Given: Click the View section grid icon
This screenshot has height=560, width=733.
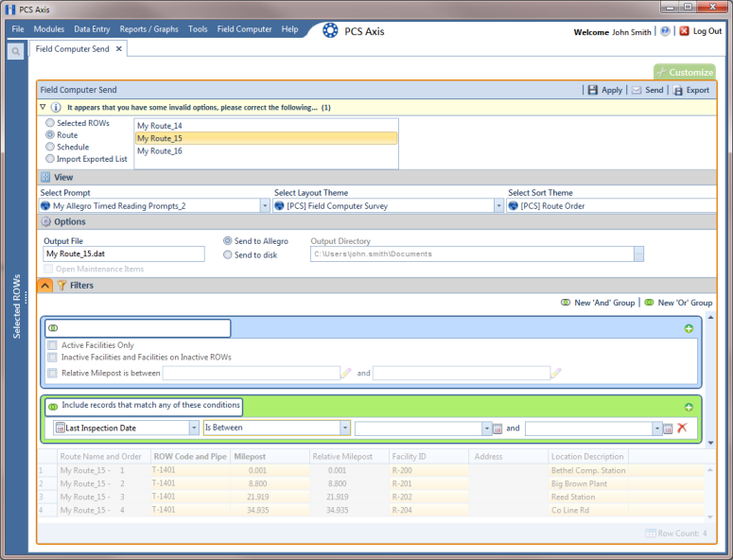Looking at the screenshot, I should click(45, 177).
